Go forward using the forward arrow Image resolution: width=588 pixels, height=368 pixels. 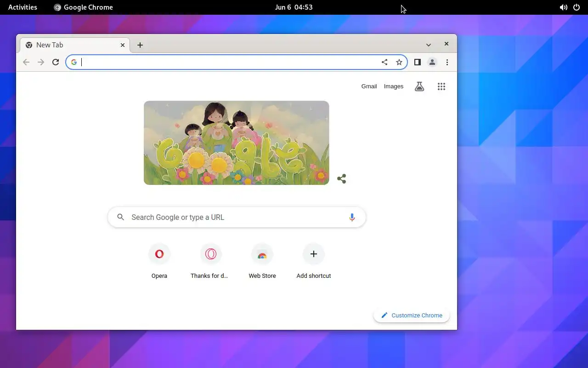[x=41, y=62]
